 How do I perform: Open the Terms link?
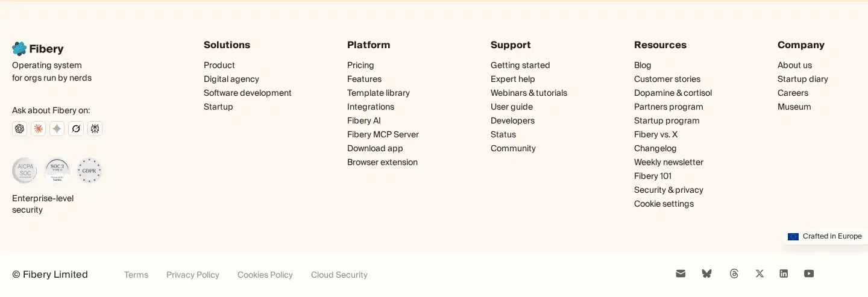pos(136,275)
